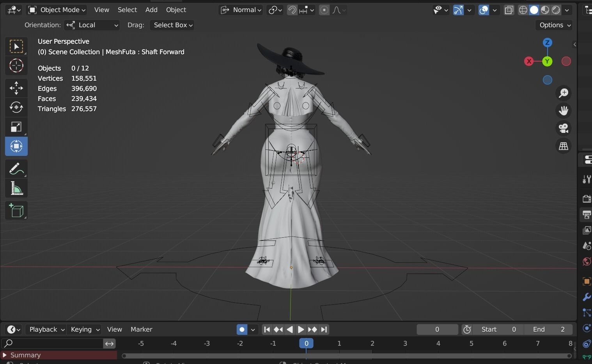Switch perspective/orthographic with the grid icon
Viewport: 592px width, 364px height.
[x=564, y=146]
